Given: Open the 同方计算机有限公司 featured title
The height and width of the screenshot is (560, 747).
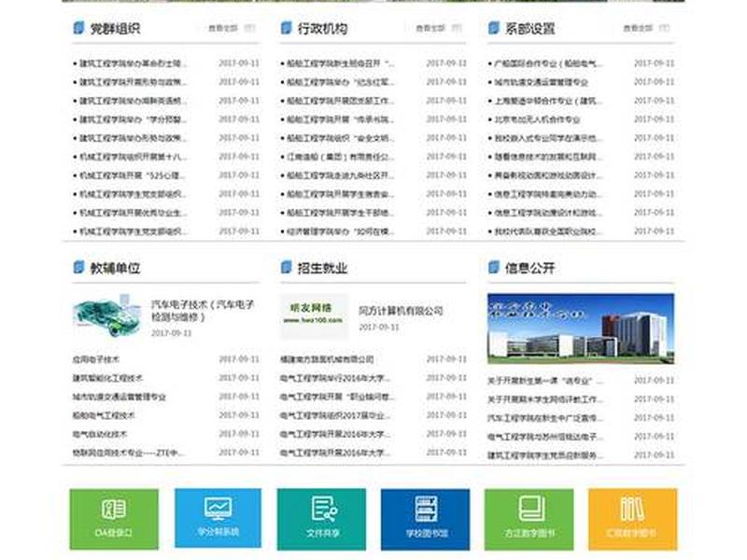Looking at the screenshot, I should click(401, 311).
